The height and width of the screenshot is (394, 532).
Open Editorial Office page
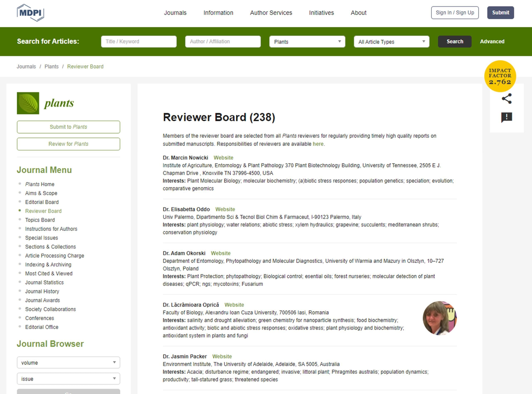pyautogui.click(x=42, y=327)
